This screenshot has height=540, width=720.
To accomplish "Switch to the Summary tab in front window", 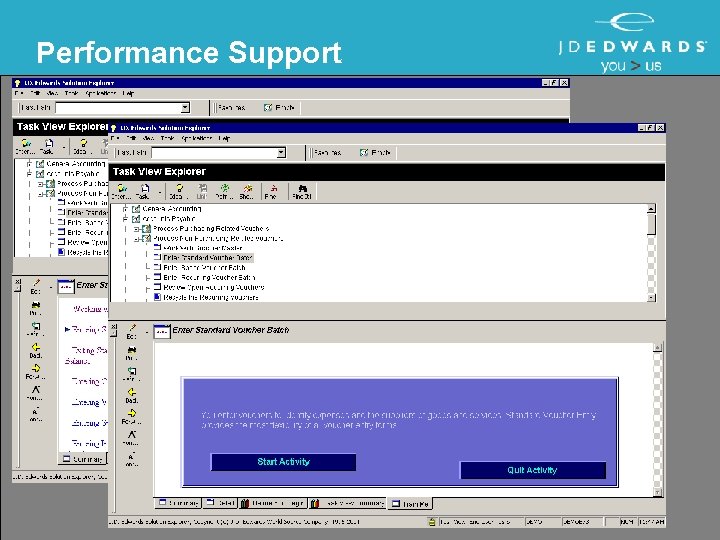I will point(178,503).
